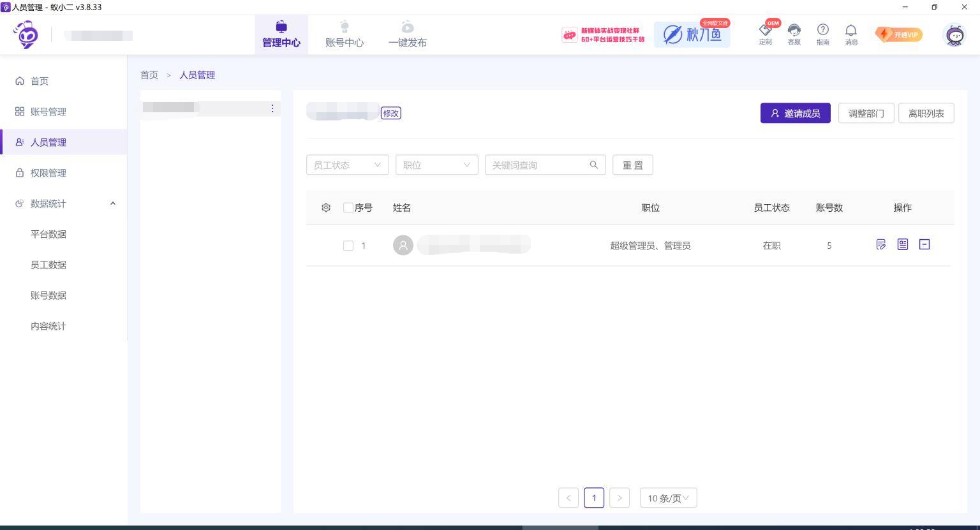Click the 邀请成员 button
This screenshot has height=530, width=980.
point(795,114)
